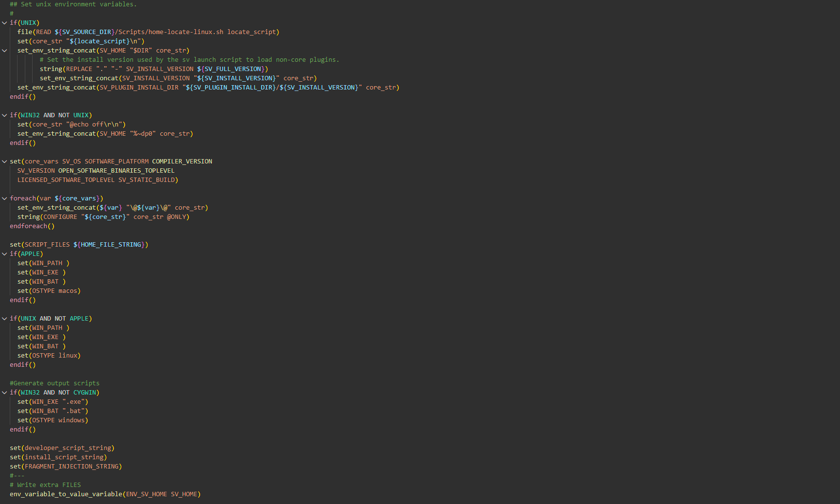
Task: Fold the if(APPLE) block
Action: 4,254
